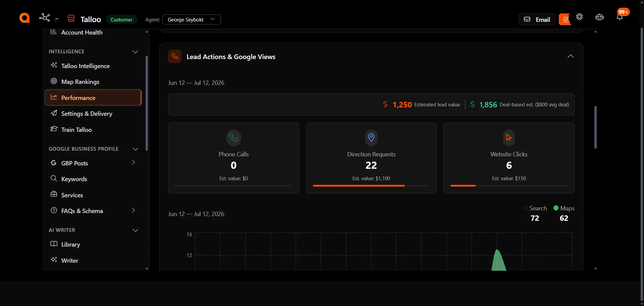Screen dimensions: 644x306
Task: Click "Est. value: $150" text
Action: point(509,178)
